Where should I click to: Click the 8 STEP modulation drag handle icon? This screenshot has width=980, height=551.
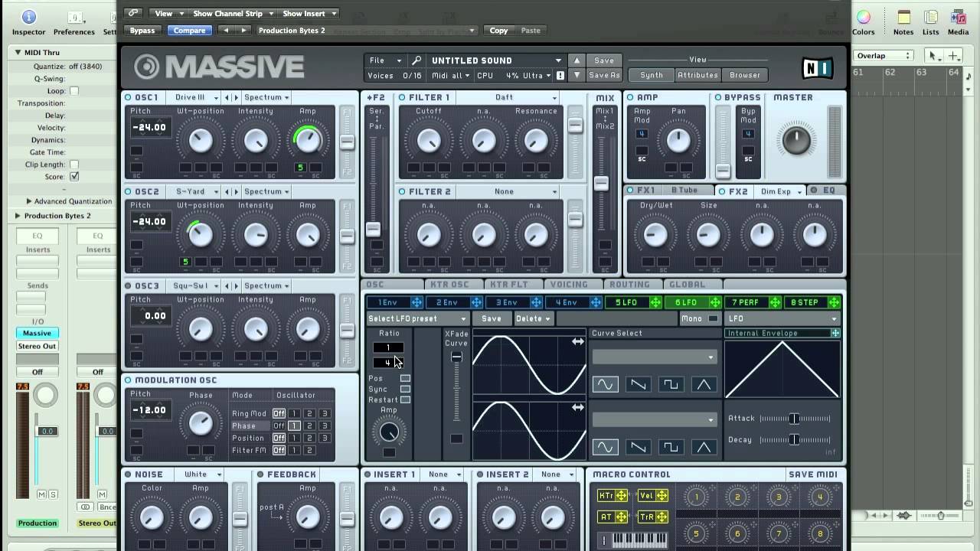coord(835,303)
